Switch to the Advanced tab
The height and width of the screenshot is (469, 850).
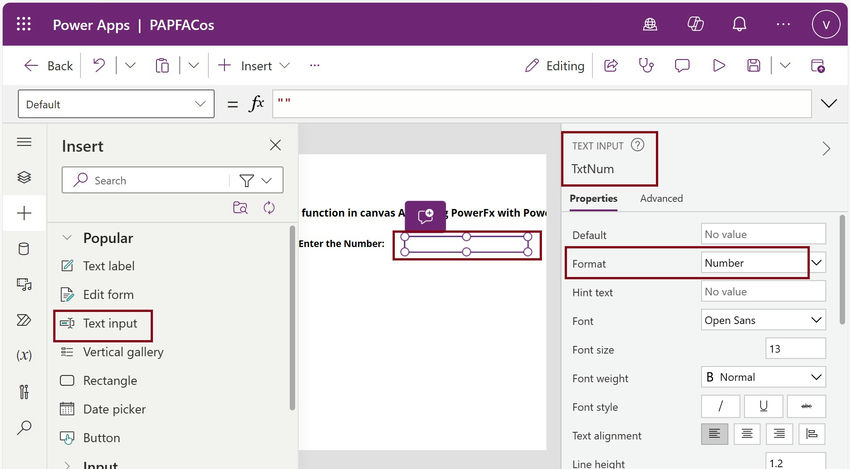[x=661, y=198]
